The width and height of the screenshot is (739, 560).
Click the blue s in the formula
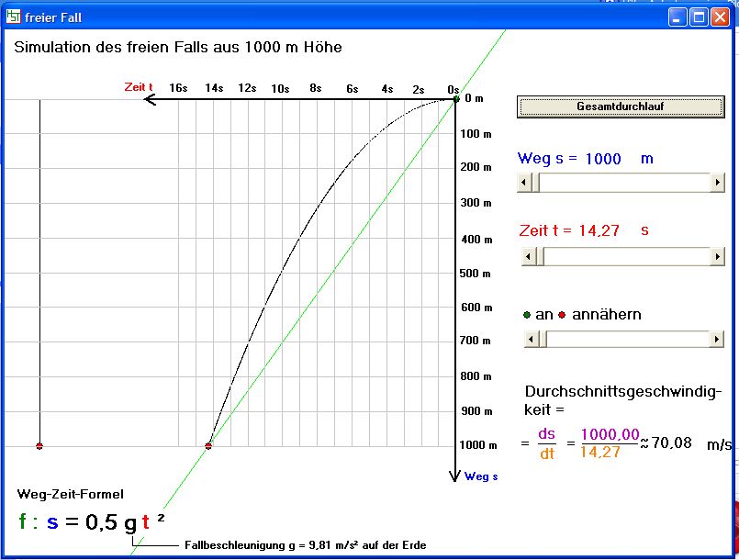tap(53, 522)
